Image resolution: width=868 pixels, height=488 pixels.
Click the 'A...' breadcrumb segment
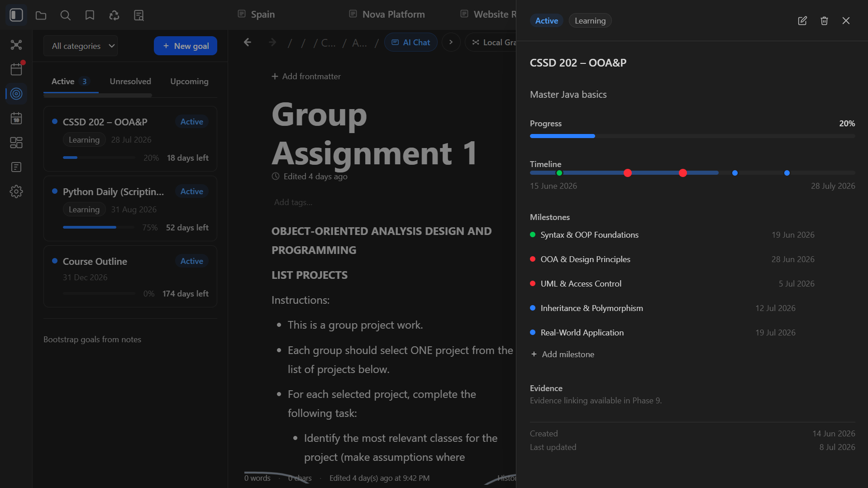click(359, 43)
